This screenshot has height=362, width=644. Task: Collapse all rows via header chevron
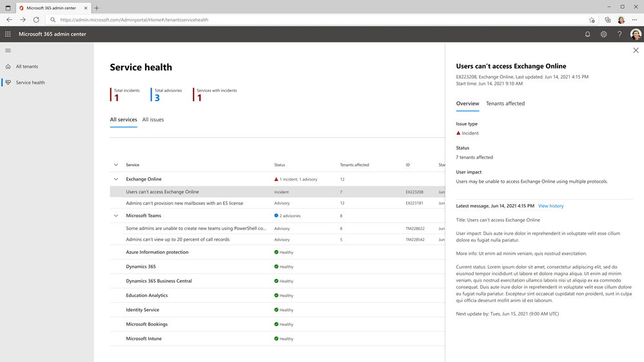(x=116, y=165)
